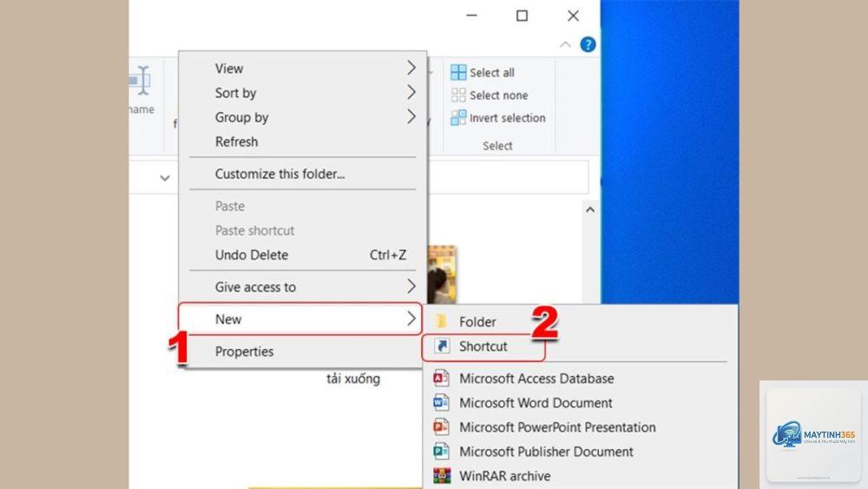Click Select all in the ribbon
The height and width of the screenshot is (489, 868).
pos(482,73)
